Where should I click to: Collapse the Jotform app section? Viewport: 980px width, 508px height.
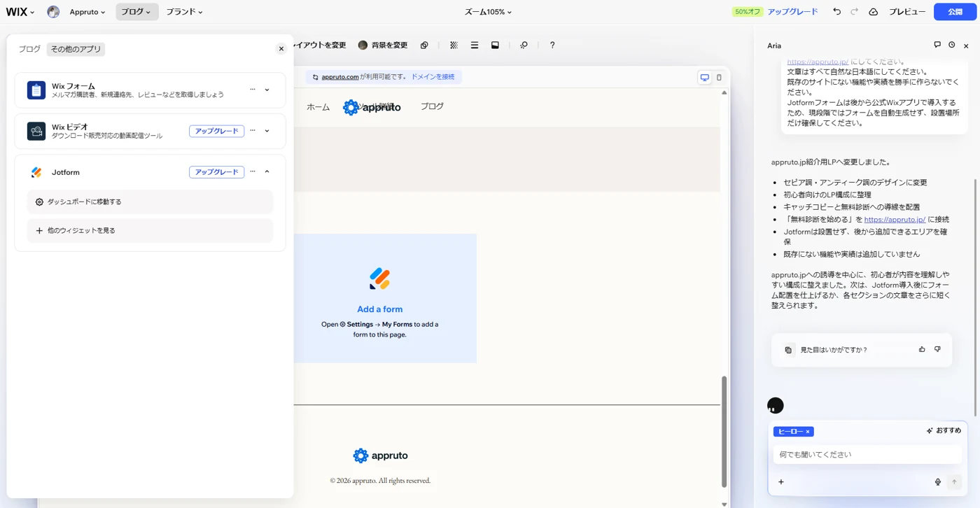point(267,171)
